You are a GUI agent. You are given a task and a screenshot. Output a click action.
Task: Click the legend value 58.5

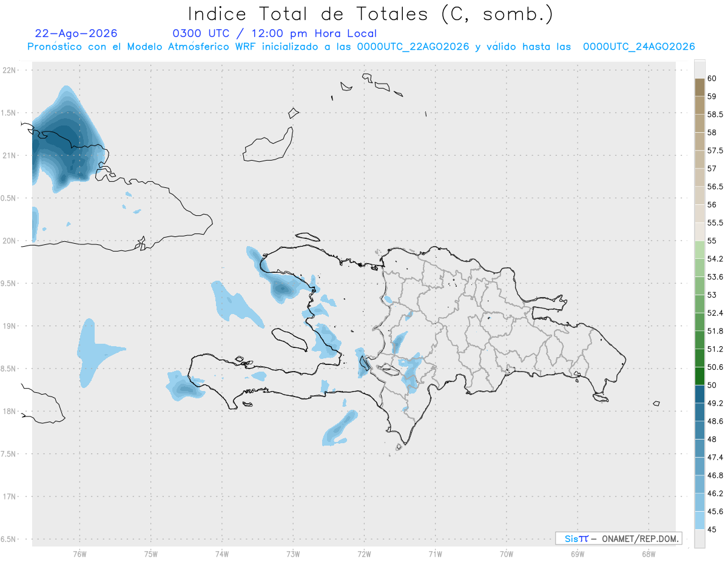coord(715,114)
